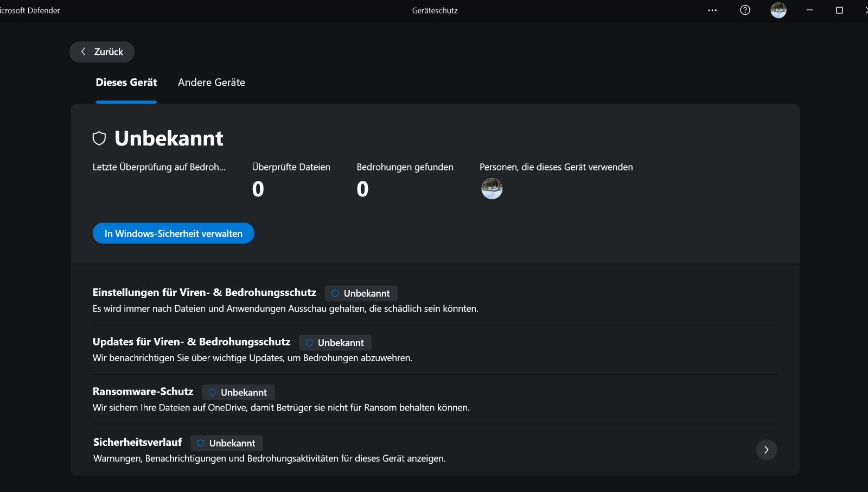Open the help question mark icon
This screenshot has width=868, height=492.
tap(745, 10)
